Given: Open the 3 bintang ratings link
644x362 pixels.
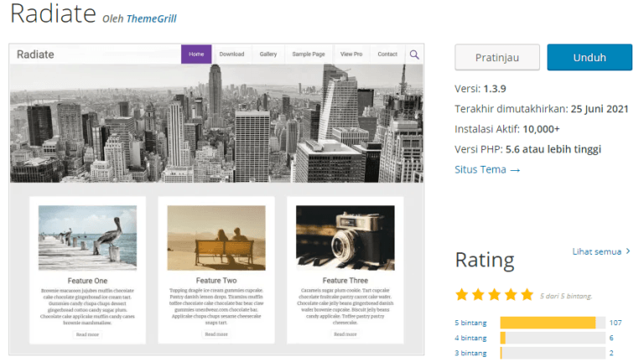Looking at the screenshot, I should pyautogui.click(x=470, y=354).
